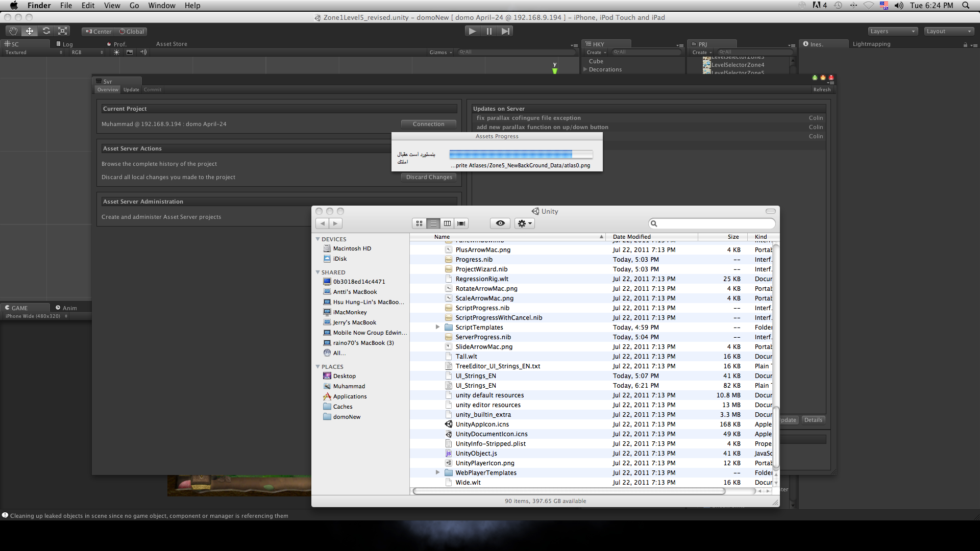
Task: Select the Scale tool
Action: [x=62, y=31]
